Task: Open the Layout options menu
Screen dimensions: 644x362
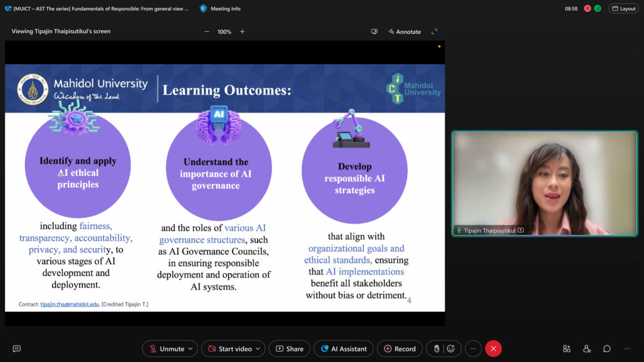Action: click(x=624, y=8)
